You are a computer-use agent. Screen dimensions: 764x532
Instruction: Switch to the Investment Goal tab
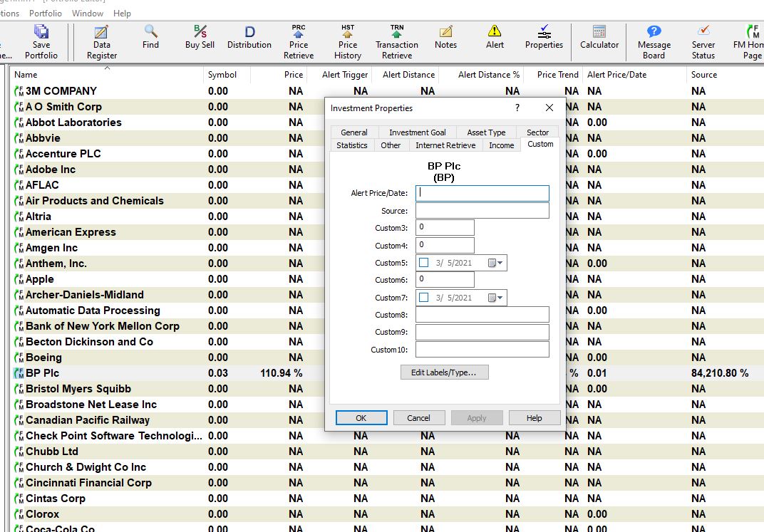(417, 132)
